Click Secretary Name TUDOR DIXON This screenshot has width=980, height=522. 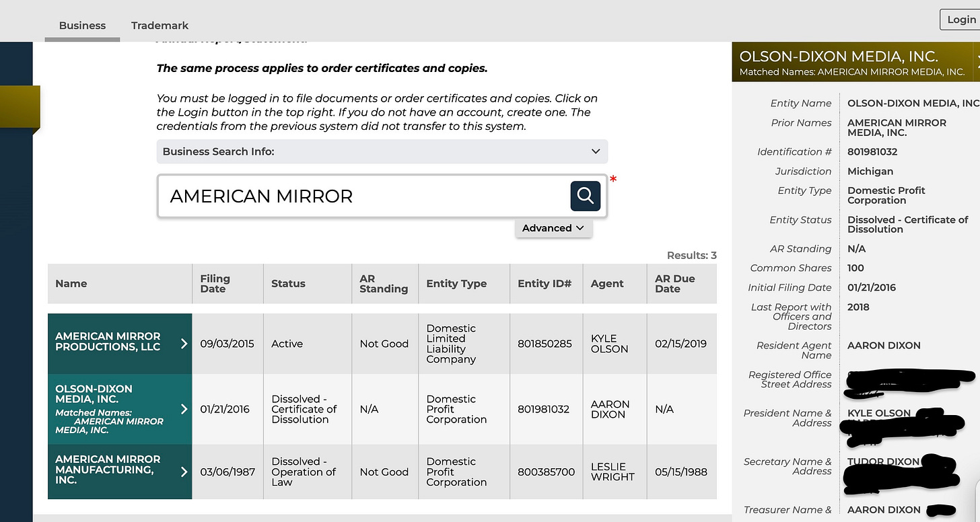point(883,461)
